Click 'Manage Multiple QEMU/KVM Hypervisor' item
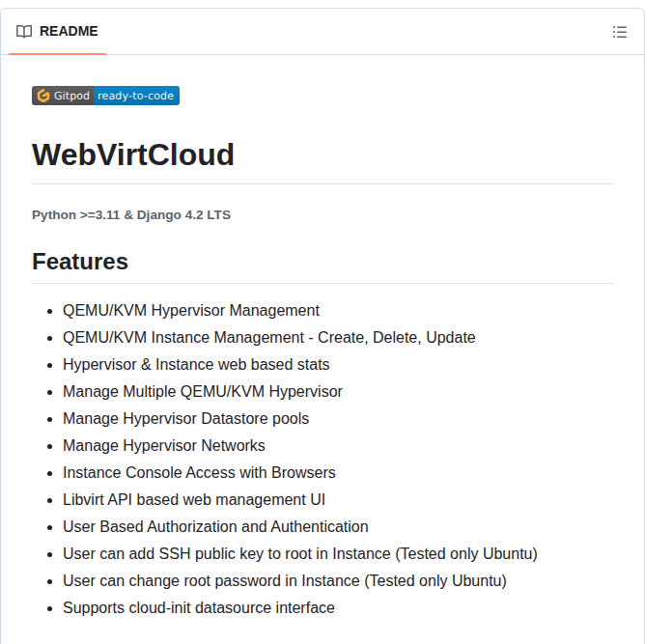Image resolution: width=645 pixels, height=644 pixels. click(x=203, y=391)
